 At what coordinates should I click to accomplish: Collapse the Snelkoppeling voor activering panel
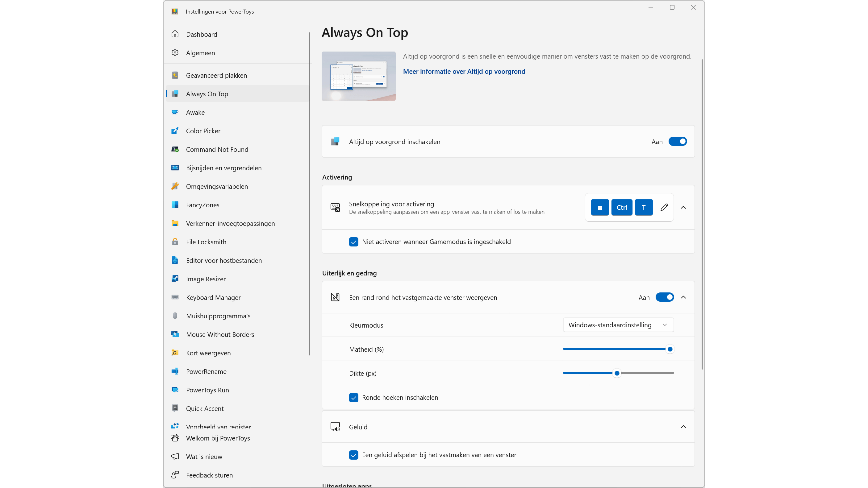(x=683, y=207)
